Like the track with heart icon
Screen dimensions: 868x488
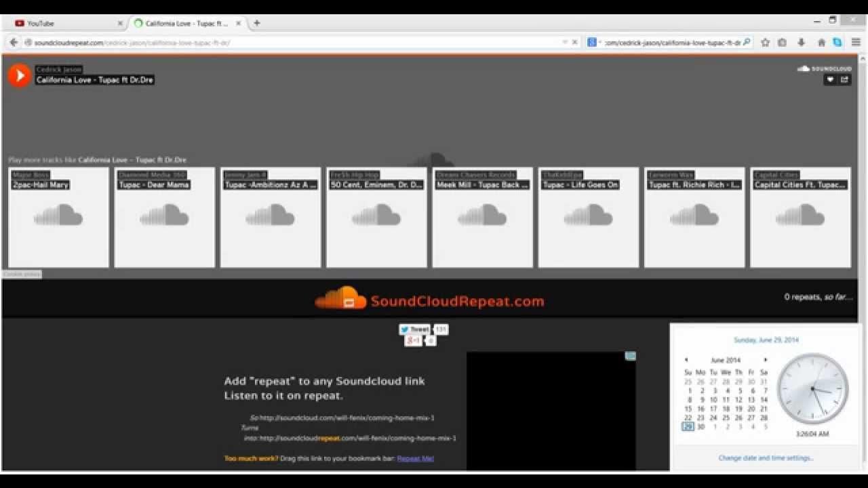coord(829,79)
